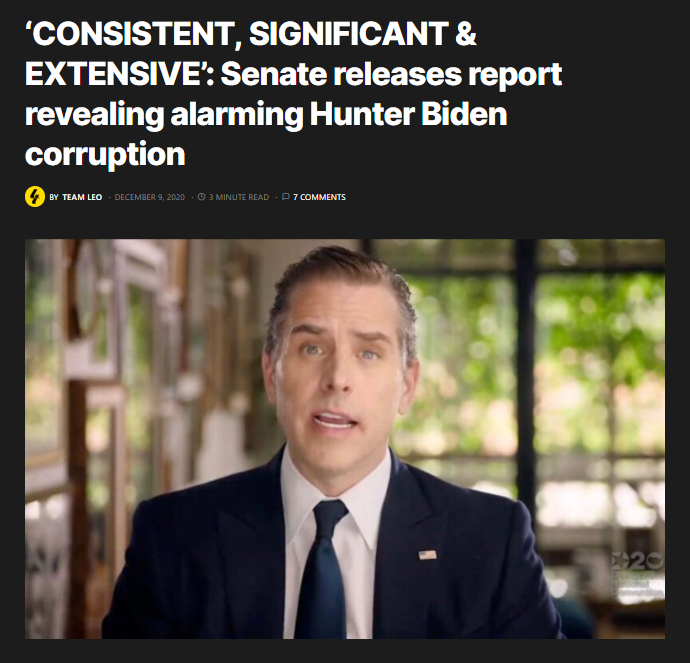Click the clock icon beside read time
The image size is (690, 663).
pyautogui.click(x=202, y=197)
